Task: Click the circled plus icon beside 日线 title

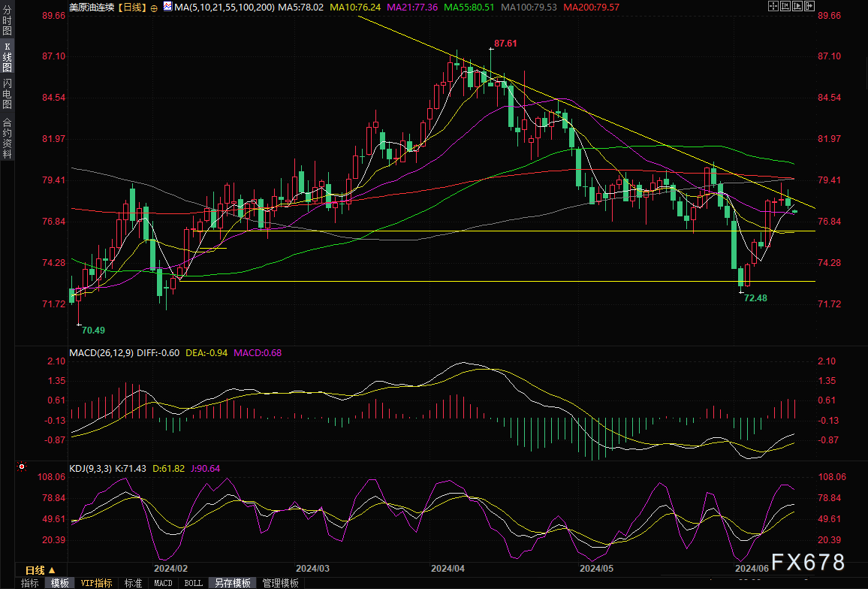Action: (x=154, y=8)
